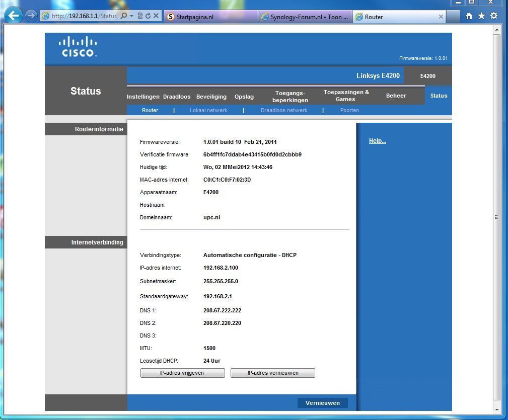508x420 pixels.
Task: Stop loading with the address bar X
Action: point(156,16)
